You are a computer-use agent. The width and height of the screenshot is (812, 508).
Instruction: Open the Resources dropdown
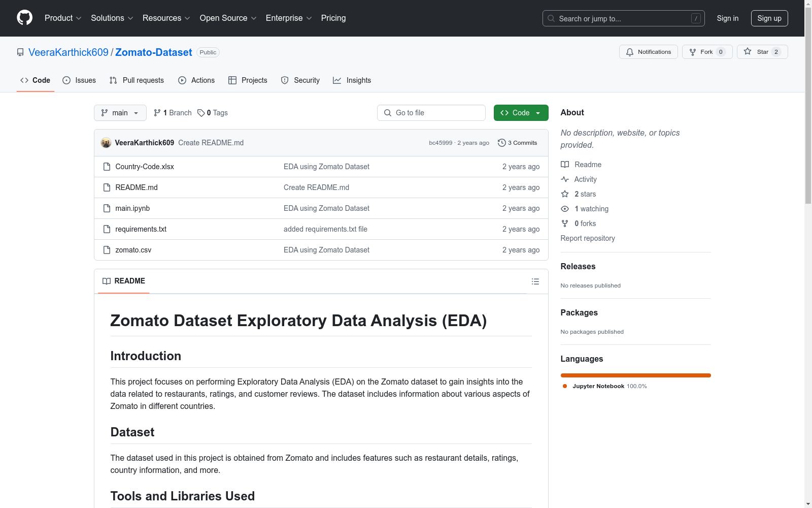tap(166, 18)
